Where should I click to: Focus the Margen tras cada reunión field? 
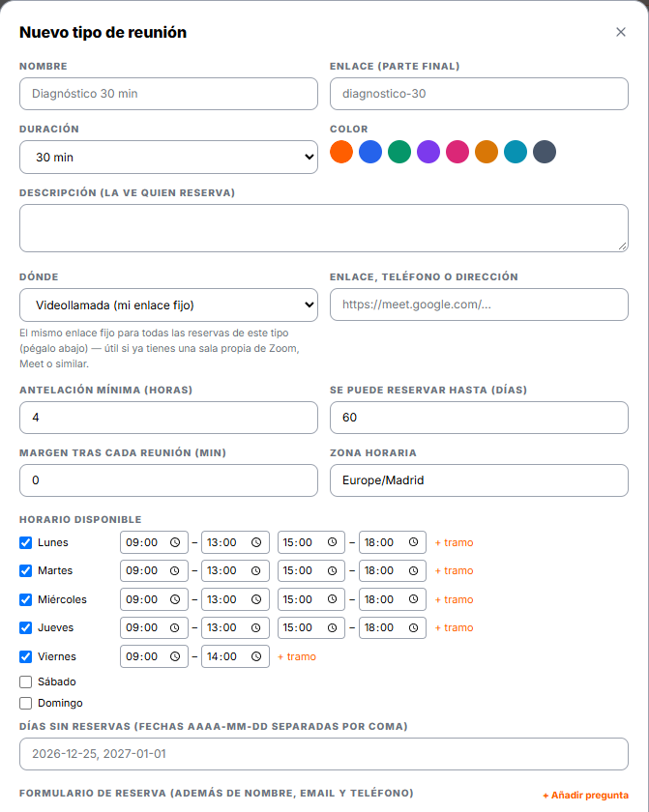[x=168, y=480]
